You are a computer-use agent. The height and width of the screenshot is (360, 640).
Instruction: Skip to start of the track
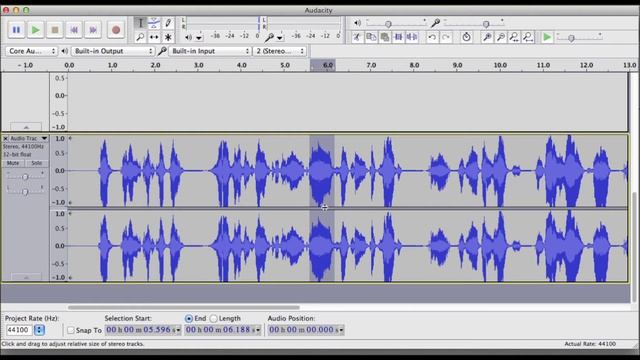[x=74, y=30]
